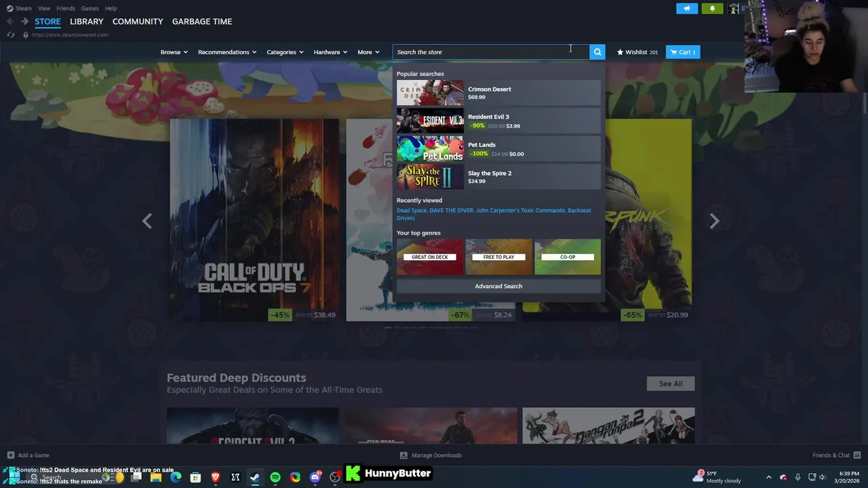Reload the store page
Image resolution: width=868 pixels, height=488 pixels.
click(x=10, y=35)
